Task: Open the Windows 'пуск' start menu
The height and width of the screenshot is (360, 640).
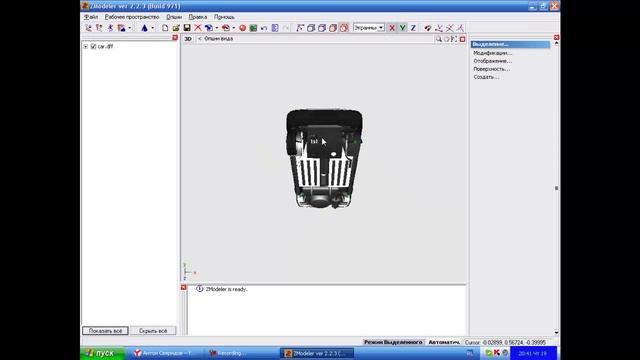Action: [x=102, y=353]
